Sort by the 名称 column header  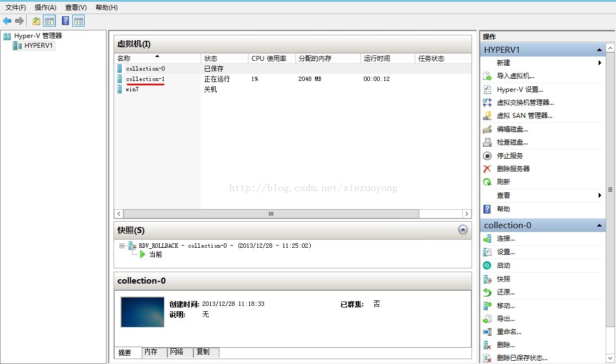[157, 59]
